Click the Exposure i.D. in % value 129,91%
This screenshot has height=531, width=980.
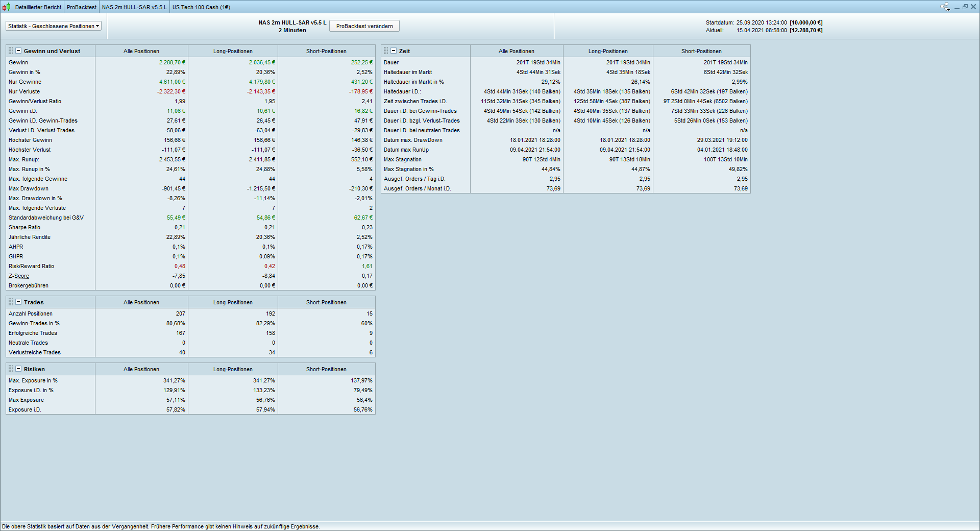click(x=174, y=391)
